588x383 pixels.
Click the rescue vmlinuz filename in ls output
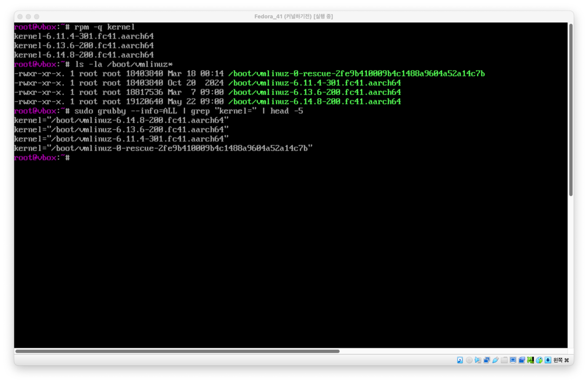(356, 74)
